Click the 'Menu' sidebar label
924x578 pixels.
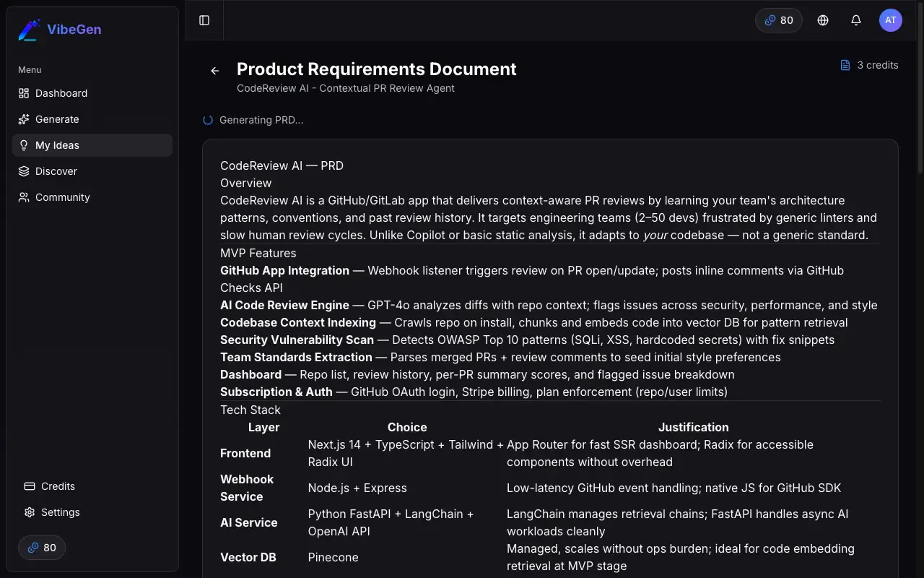pos(30,70)
